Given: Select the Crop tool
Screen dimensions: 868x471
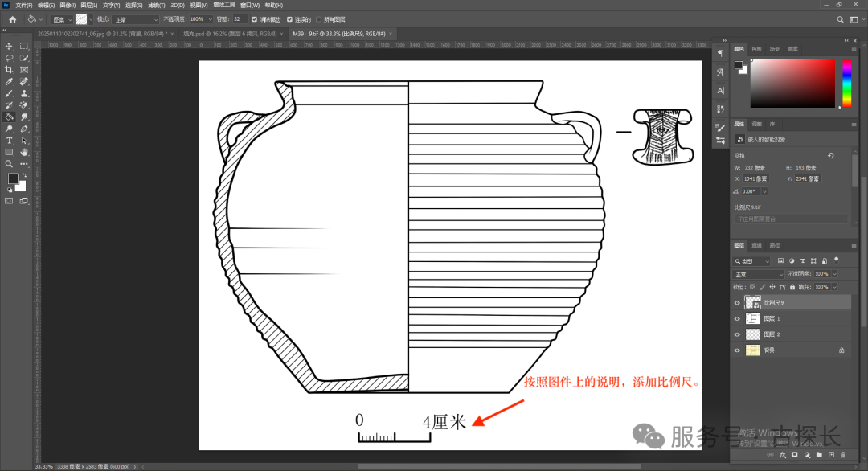Looking at the screenshot, I should (9, 70).
